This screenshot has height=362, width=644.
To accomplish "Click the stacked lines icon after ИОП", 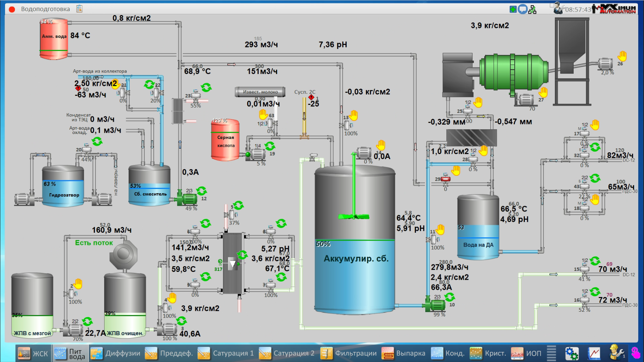I will click(551, 353).
